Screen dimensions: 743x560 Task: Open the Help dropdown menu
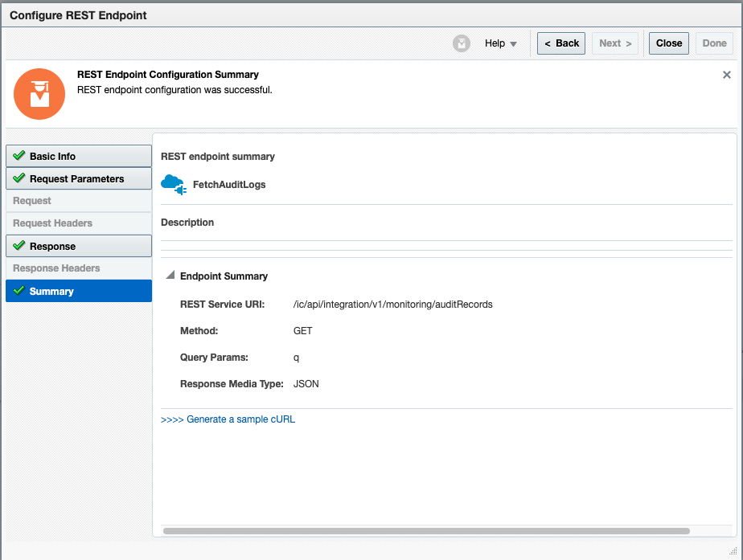(500, 43)
